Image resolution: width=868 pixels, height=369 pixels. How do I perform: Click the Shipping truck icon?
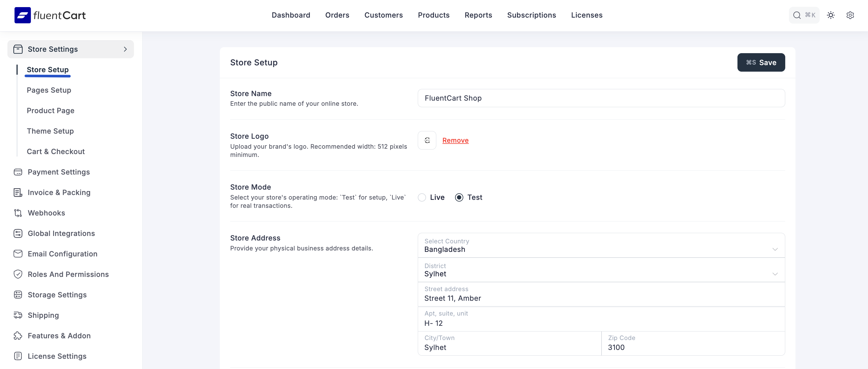(18, 315)
